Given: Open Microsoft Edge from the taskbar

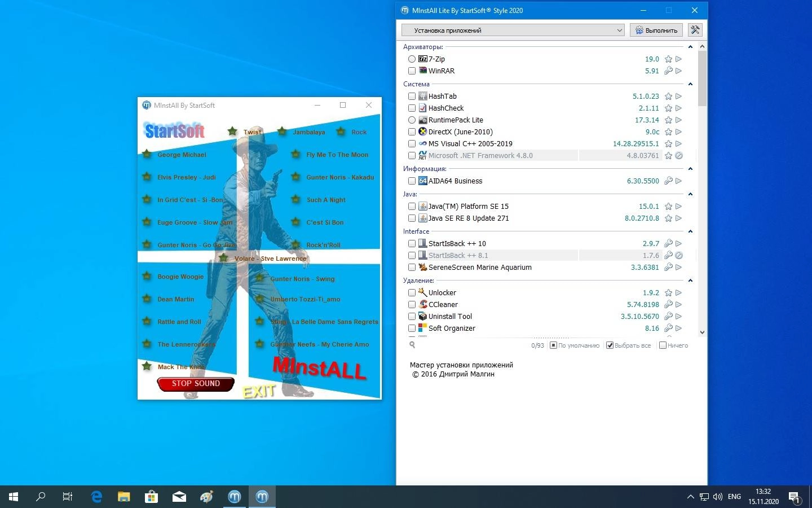Looking at the screenshot, I should point(96,497).
